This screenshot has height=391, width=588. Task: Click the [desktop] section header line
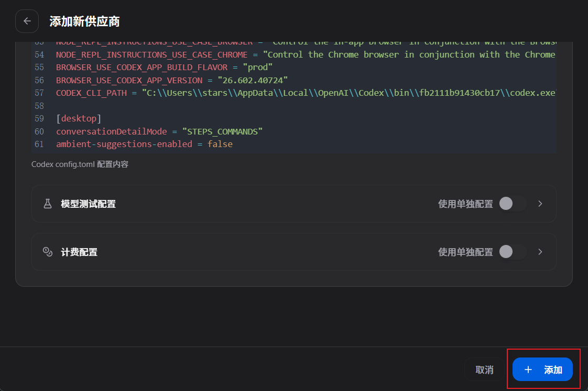[79, 118]
